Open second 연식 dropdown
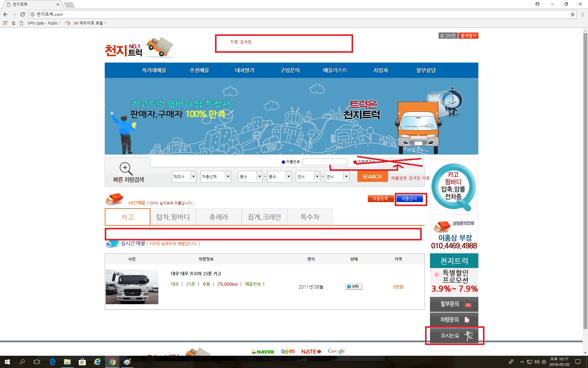Viewport: 588px width, 368px height. (337, 177)
